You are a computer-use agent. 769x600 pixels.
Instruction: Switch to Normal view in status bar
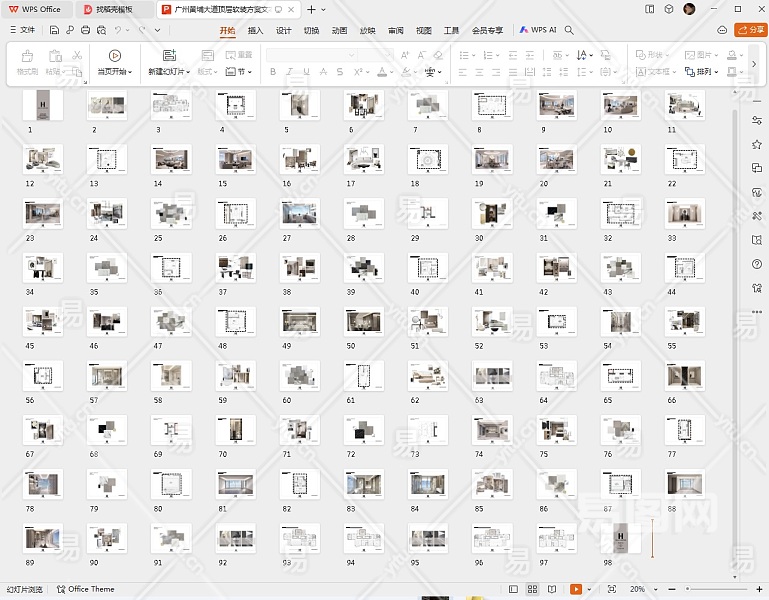pyautogui.click(x=513, y=590)
